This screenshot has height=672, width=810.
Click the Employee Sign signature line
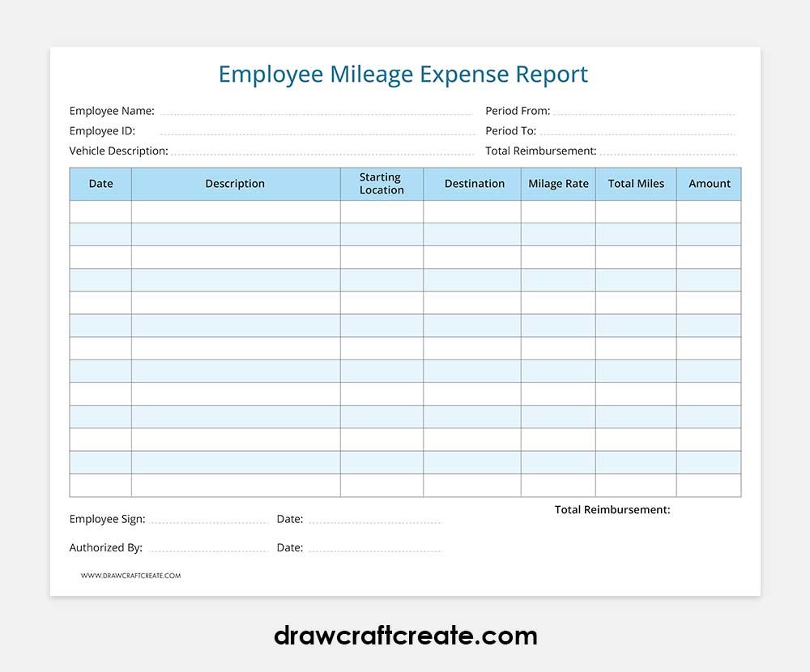[x=208, y=520]
